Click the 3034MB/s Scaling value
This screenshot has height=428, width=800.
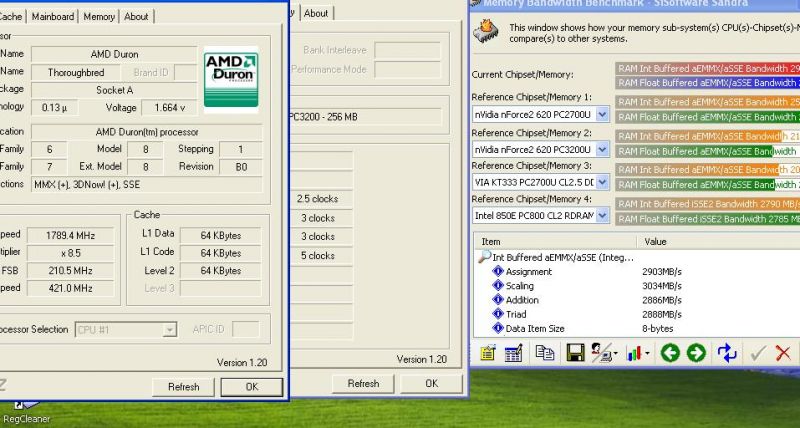662,286
